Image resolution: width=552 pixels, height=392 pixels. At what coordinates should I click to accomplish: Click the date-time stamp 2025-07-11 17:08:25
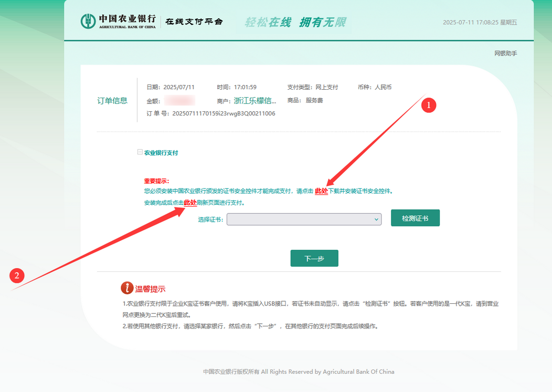[x=470, y=22]
